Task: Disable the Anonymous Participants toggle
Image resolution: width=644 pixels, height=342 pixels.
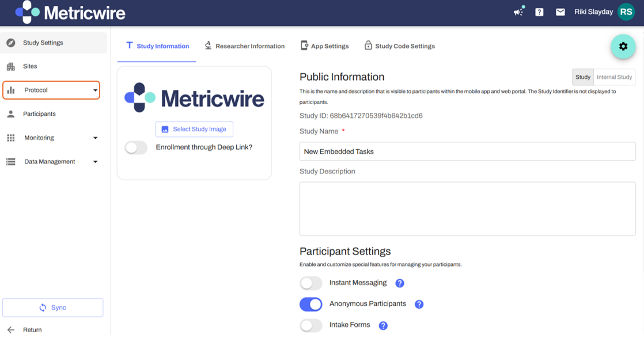Action: tap(311, 304)
